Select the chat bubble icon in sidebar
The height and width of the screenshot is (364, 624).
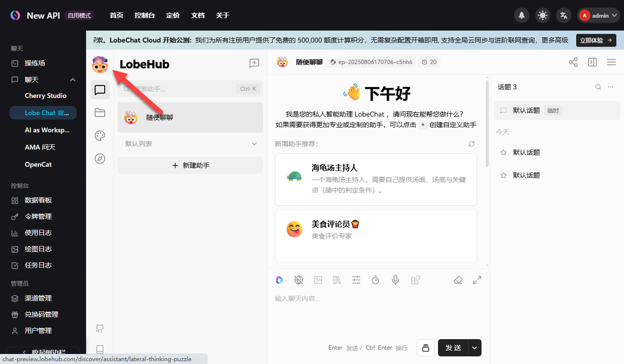(x=100, y=90)
